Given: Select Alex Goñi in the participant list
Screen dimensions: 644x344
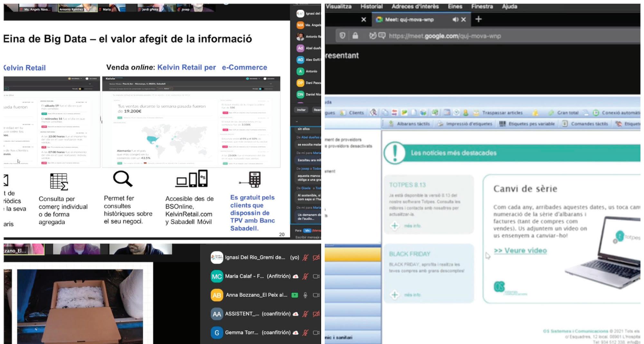Looking at the screenshot, I should (308, 60).
